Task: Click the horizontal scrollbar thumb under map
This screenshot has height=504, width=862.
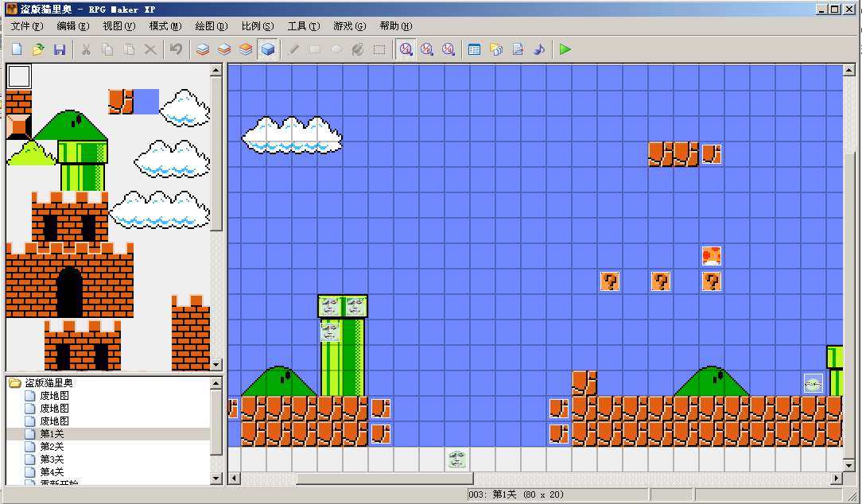Action: (x=385, y=479)
